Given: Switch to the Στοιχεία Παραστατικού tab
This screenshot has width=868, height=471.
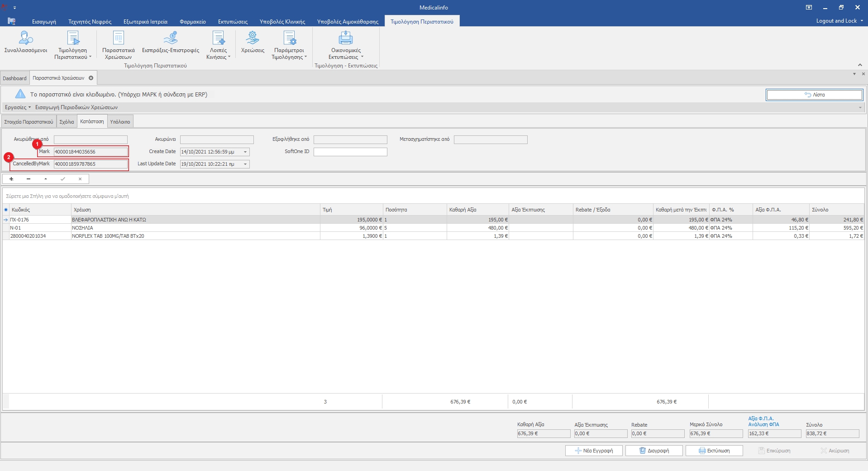Looking at the screenshot, I should 29,122.
